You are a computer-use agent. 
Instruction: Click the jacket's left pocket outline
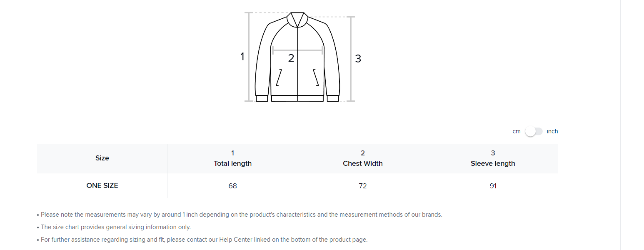(279, 77)
